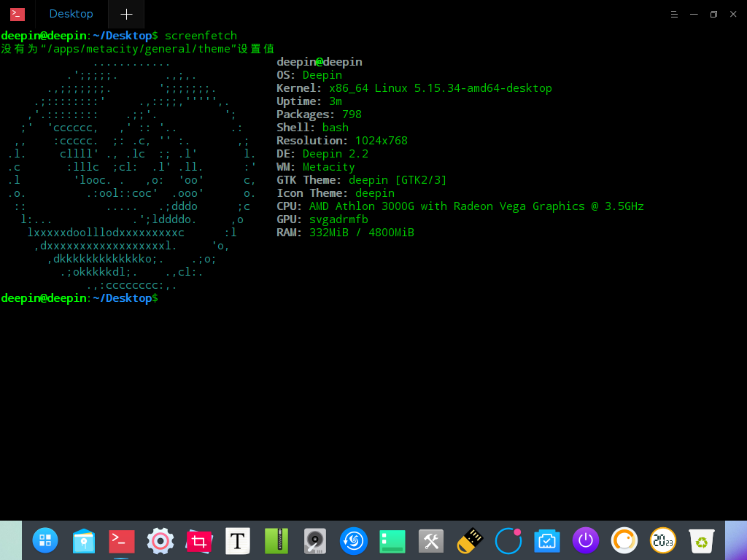747x560 pixels.
Task: Open the Trash bin on the dock
Action: pos(701,541)
